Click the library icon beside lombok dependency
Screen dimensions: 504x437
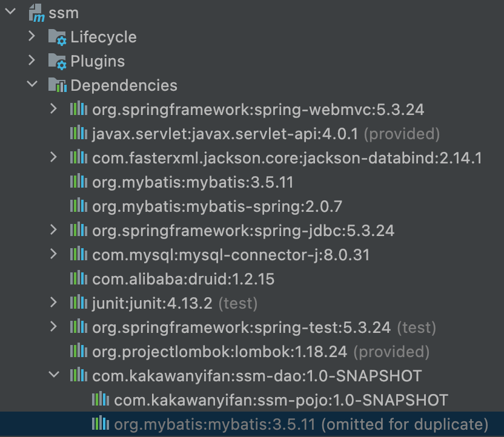(79, 352)
